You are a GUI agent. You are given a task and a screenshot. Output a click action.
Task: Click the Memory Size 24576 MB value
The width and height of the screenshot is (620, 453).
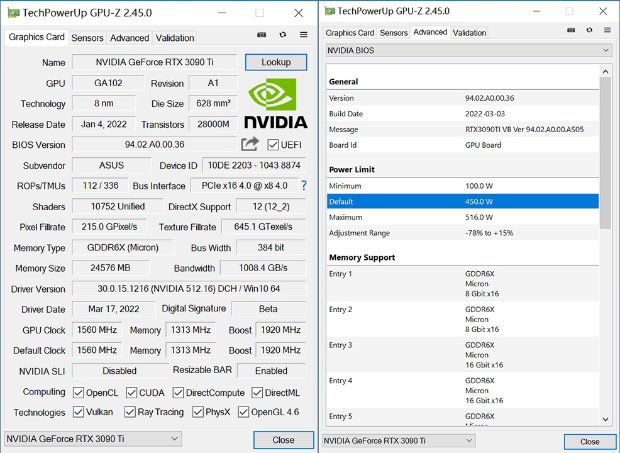110,268
